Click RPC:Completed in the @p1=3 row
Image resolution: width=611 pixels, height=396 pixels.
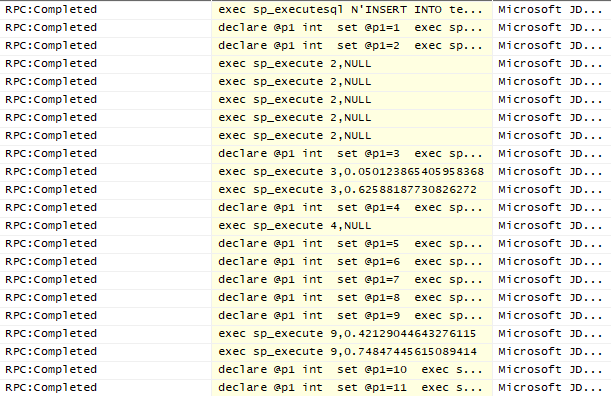[x=51, y=154]
